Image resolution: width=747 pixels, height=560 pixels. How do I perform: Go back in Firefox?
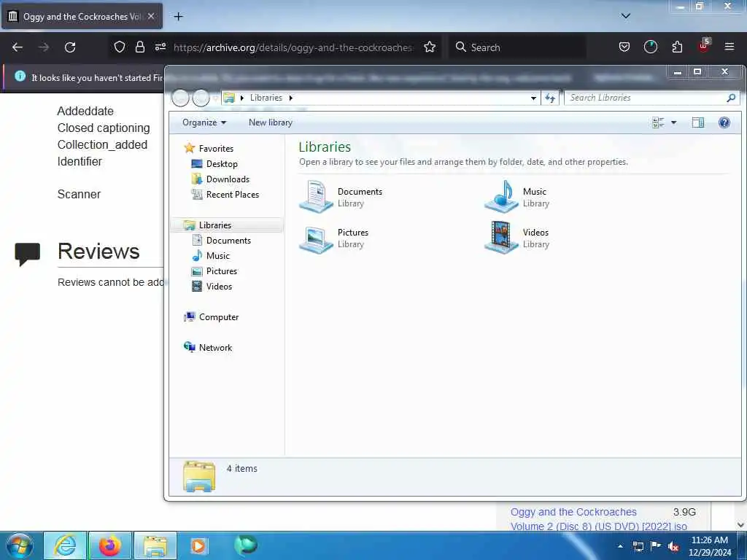tap(18, 47)
